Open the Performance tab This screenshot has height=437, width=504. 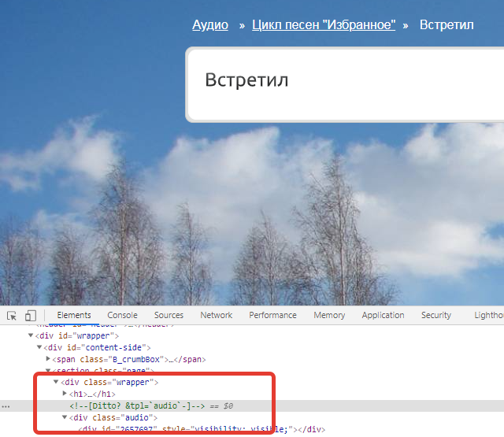point(272,315)
